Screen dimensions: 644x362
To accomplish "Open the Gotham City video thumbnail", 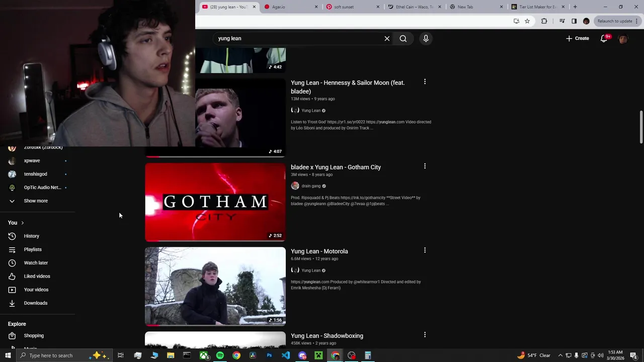I will [x=215, y=202].
